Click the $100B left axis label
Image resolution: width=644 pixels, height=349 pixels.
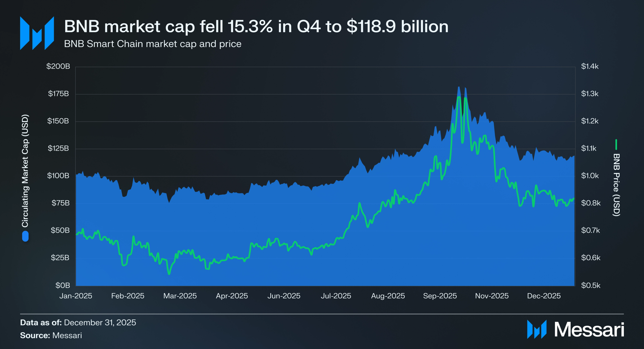tap(58, 176)
